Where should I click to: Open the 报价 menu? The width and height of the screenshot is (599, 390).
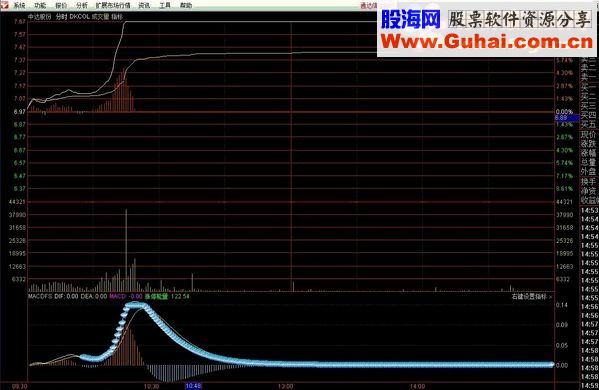coord(61,5)
